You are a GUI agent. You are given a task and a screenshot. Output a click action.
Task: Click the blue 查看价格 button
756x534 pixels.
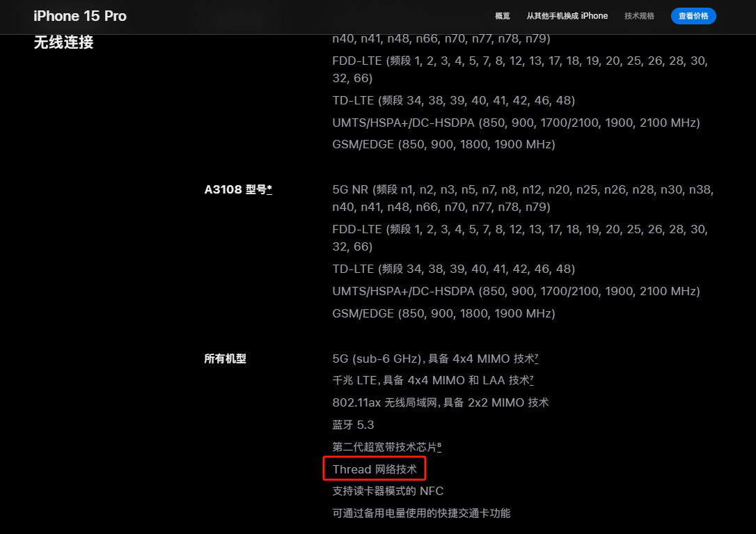[693, 16]
